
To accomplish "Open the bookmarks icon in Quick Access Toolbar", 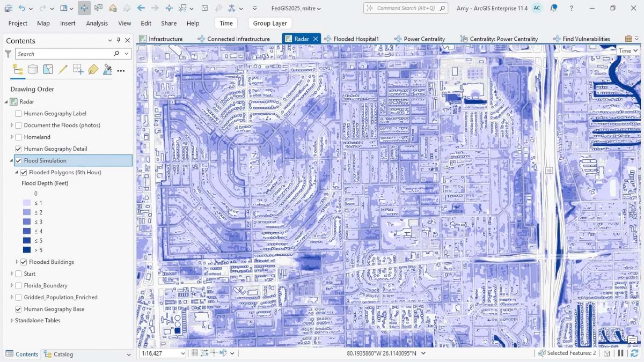I will [x=63, y=8].
